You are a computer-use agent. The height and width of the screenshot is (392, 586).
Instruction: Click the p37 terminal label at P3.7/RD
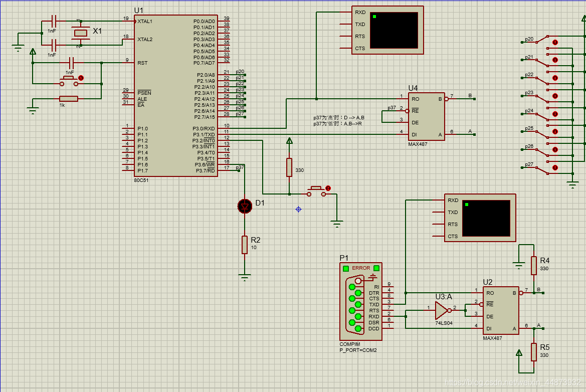(240, 167)
